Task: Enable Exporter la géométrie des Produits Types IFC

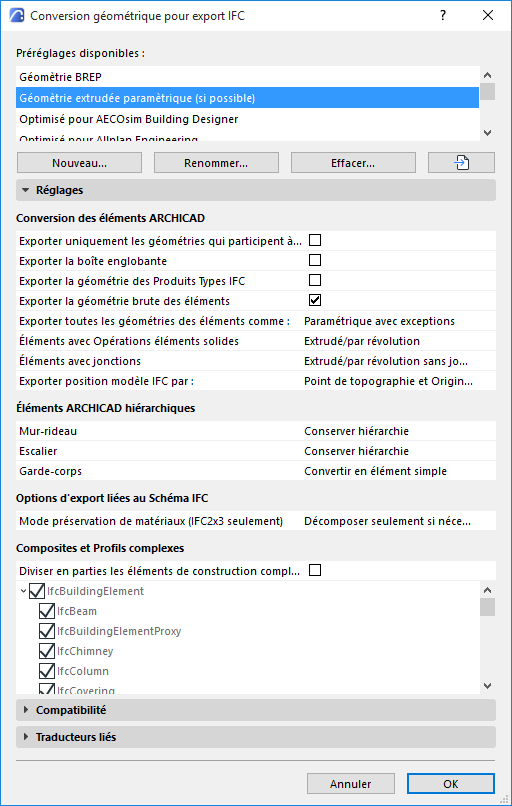Action: pyautogui.click(x=315, y=280)
